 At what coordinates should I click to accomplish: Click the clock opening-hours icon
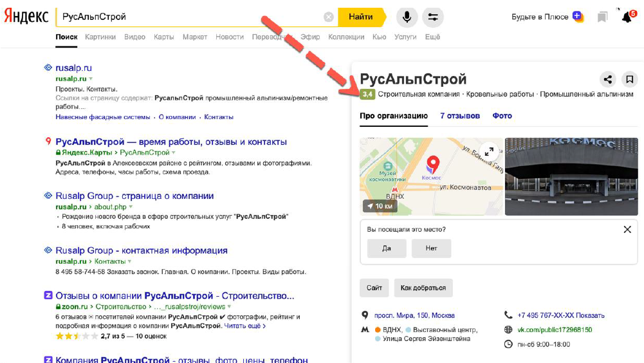(508, 344)
